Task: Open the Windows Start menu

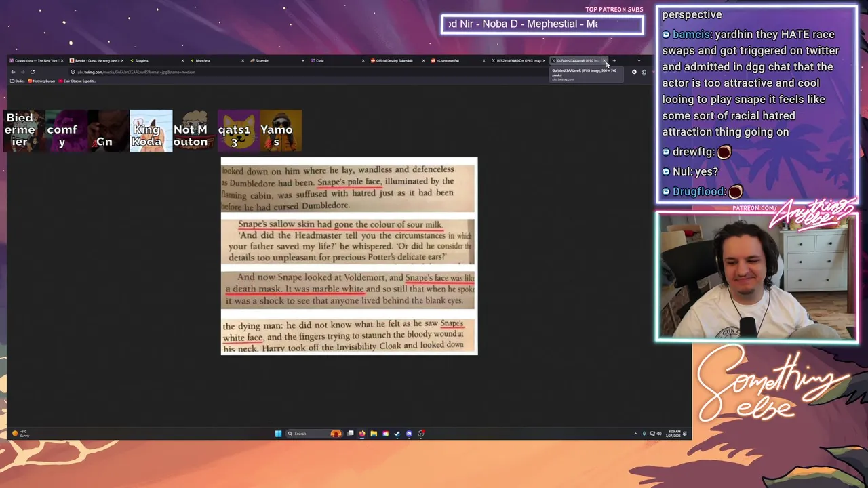Action: [x=278, y=434]
